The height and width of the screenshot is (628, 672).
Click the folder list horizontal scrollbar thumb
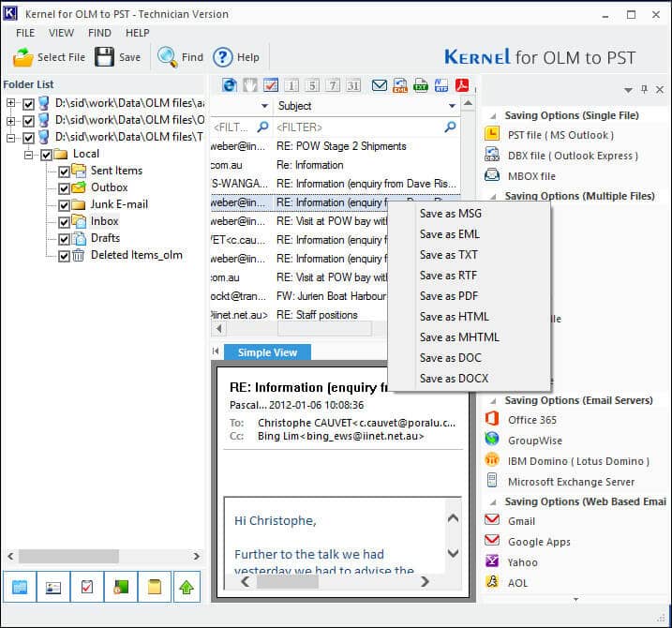click(x=68, y=557)
